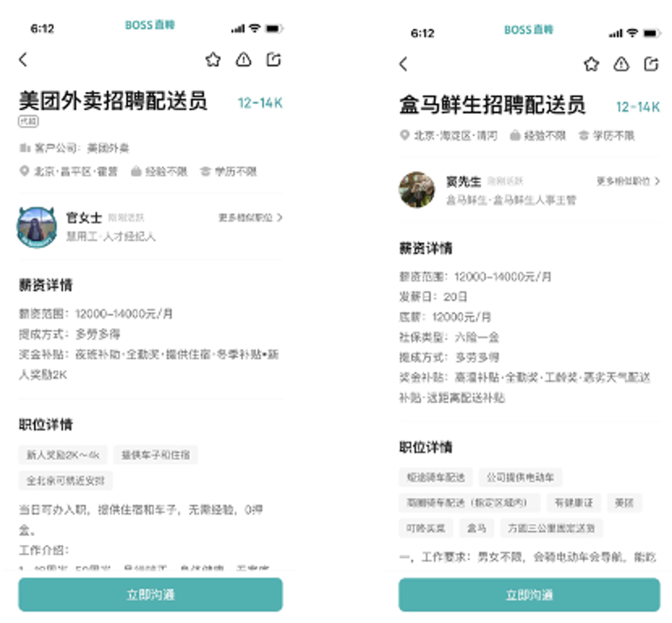This screenshot has width=672, height=623.
Task: Favorite the 美团外卖 job via the star icon
Action: pyautogui.click(x=213, y=59)
